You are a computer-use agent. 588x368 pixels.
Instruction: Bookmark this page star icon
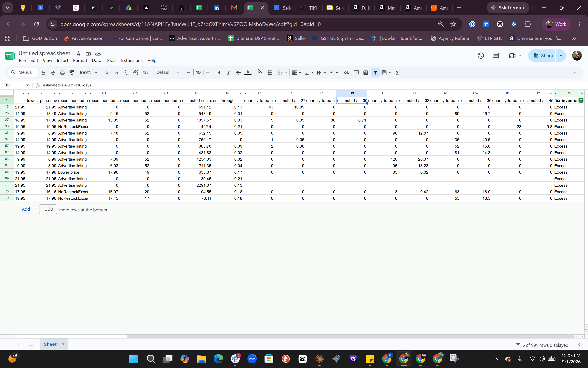(453, 24)
